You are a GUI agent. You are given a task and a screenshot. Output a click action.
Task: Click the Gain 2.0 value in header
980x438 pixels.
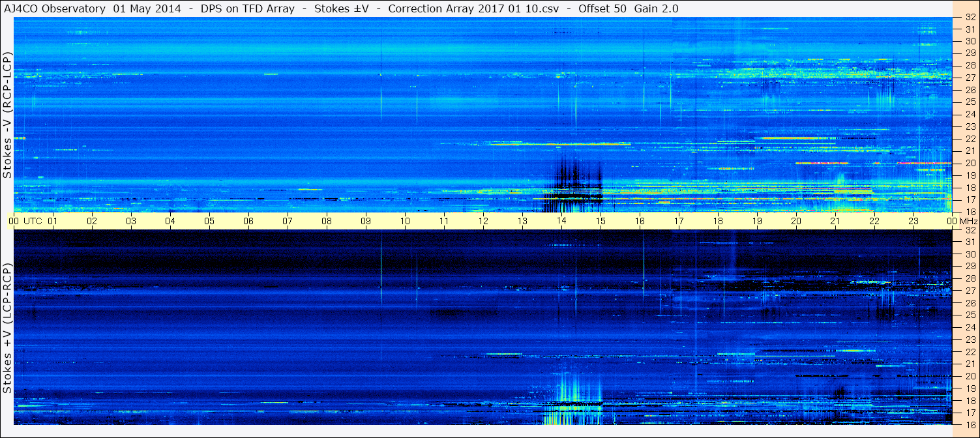[656, 8]
